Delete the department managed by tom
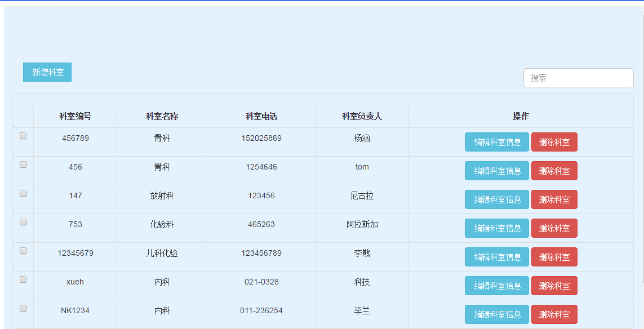644x329 pixels. [554, 171]
